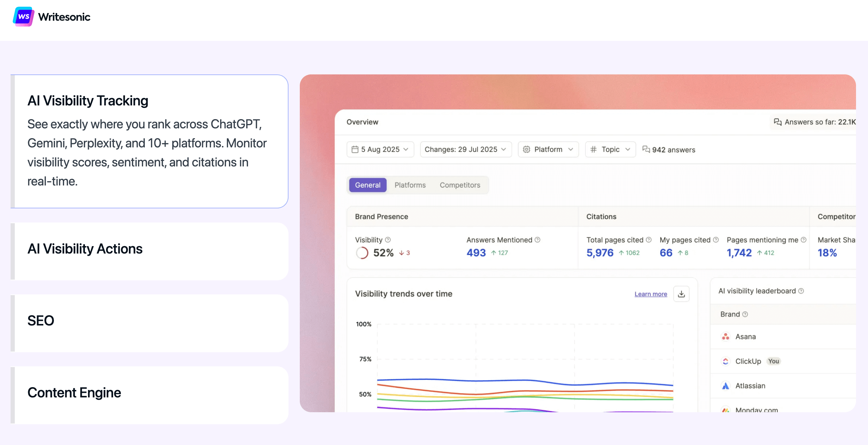Screen dimensions: 868x445
Task: Click the download chart icon
Action: 681,294
